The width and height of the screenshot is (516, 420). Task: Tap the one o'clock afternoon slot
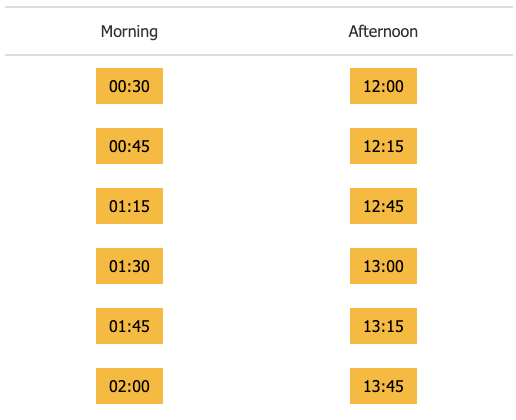click(383, 266)
